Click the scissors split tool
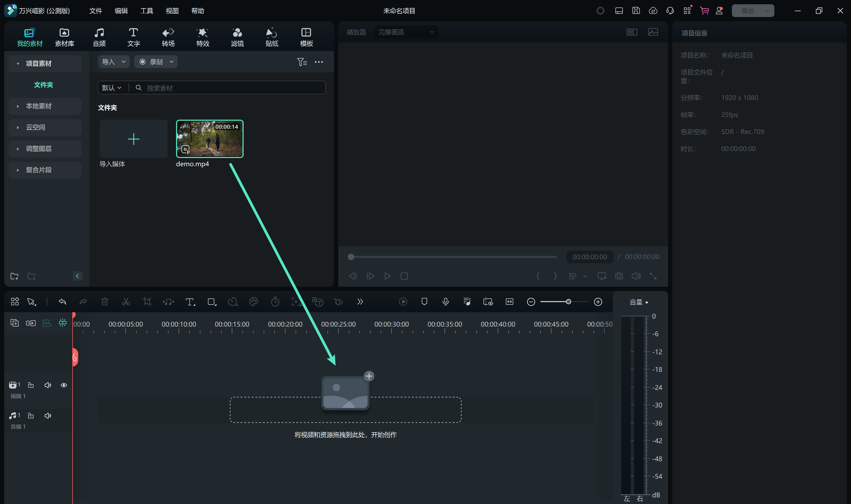The width and height of the screenshot is (851, 504). click(126, 302)
